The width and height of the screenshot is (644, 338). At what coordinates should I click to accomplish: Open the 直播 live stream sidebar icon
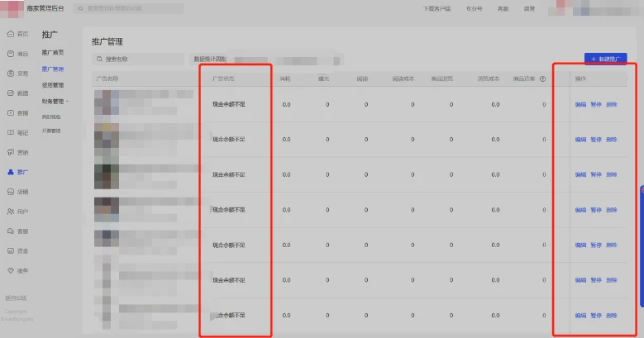pyautogui.click(x=11, y=113)
